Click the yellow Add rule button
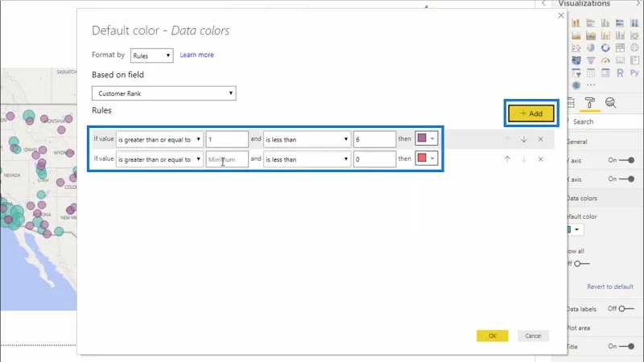 pos(531,113)
